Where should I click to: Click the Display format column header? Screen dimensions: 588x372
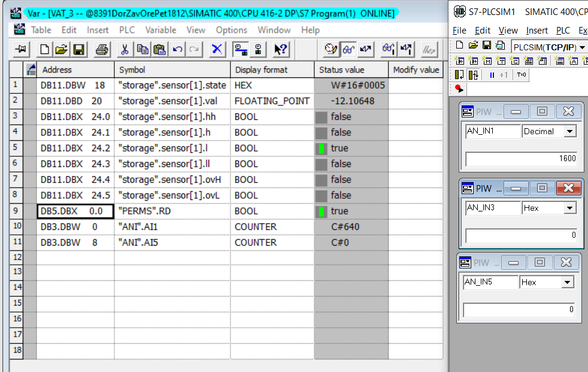click(272, 69)
